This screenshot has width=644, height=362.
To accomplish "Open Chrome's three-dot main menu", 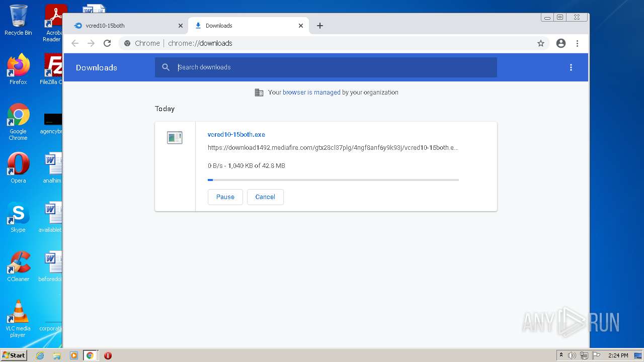I will click(x=577, y=43).
